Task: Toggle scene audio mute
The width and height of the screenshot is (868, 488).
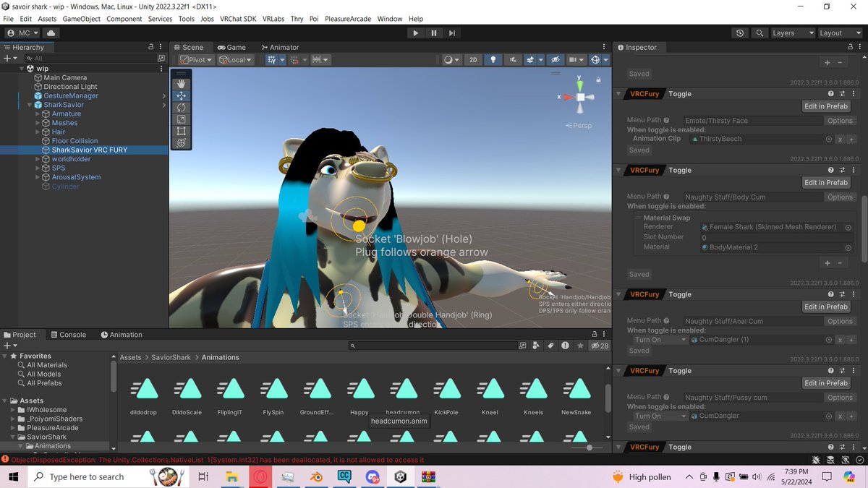Action: (513, 60)
